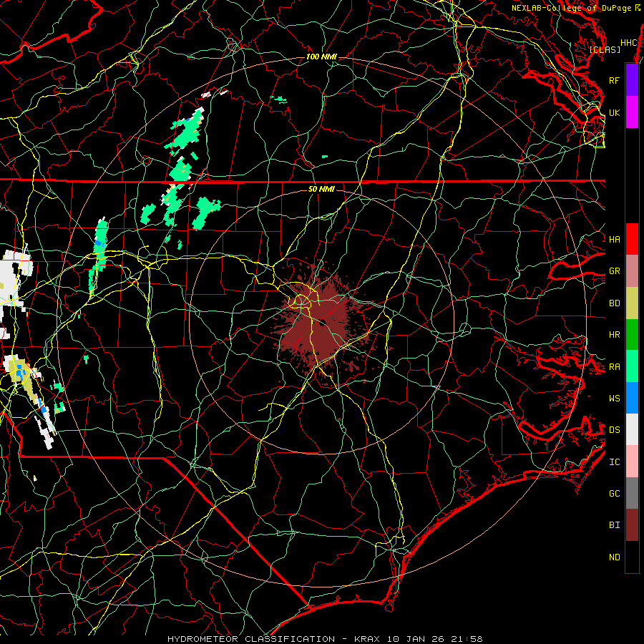Click the 'HHC' product code text

click(x=629, y=43)
